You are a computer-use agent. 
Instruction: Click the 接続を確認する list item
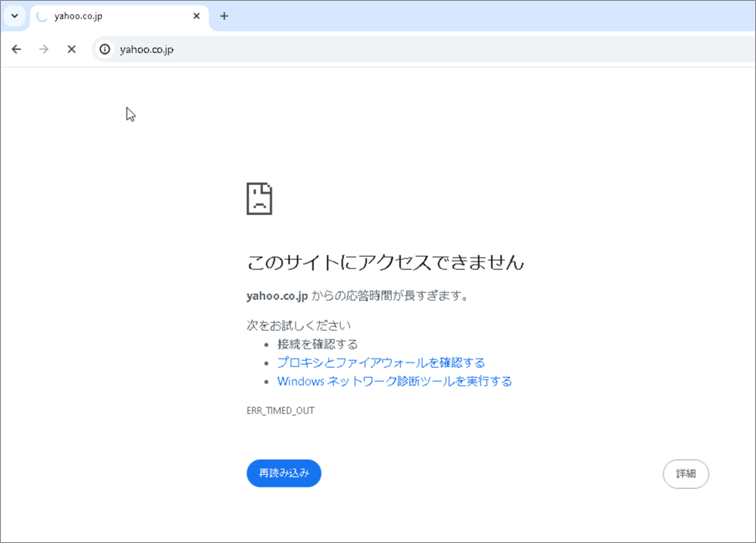[x=318, y=344]
